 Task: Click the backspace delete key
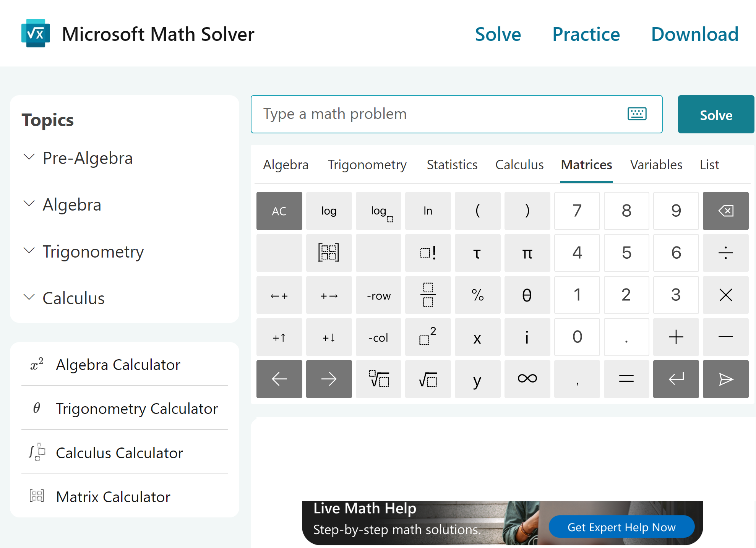tap(725, 211)
